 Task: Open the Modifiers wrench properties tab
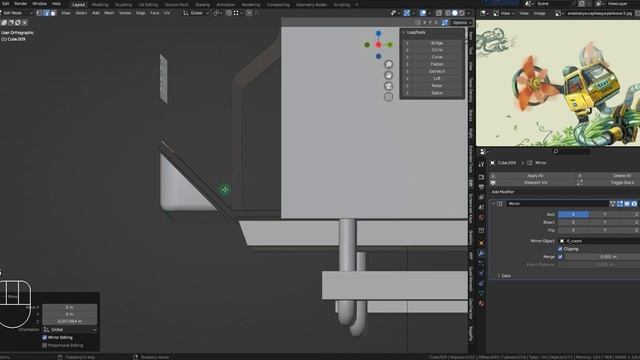coord(482,253)
